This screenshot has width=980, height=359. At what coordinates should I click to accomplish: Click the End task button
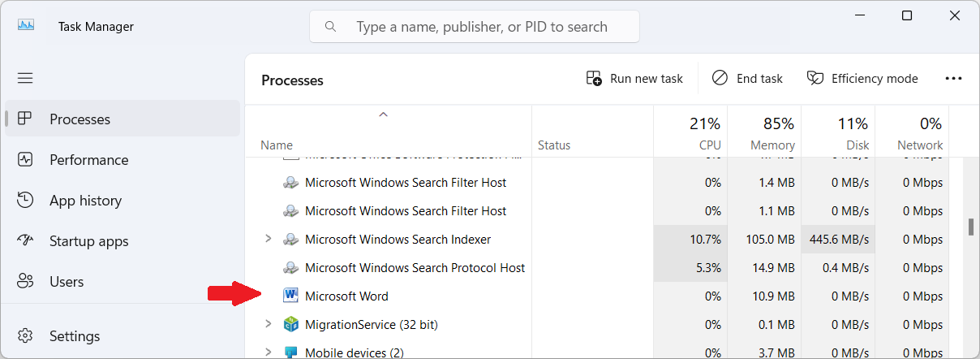[747, 78]
